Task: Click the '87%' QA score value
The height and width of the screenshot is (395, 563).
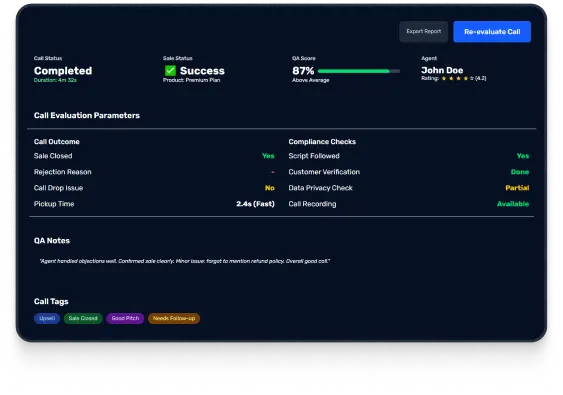Action: (x=303, y=71)
